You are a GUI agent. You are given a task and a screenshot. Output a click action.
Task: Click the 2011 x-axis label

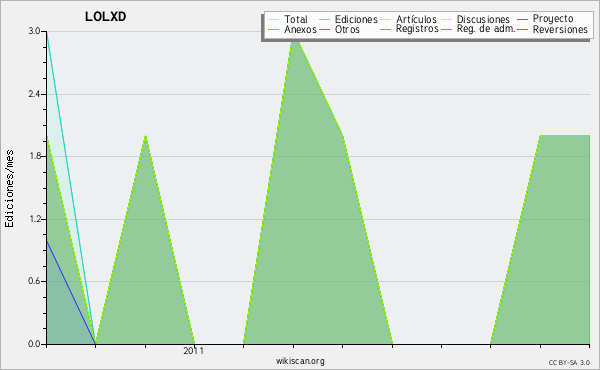pyautogui.click(x=194, y=351)
